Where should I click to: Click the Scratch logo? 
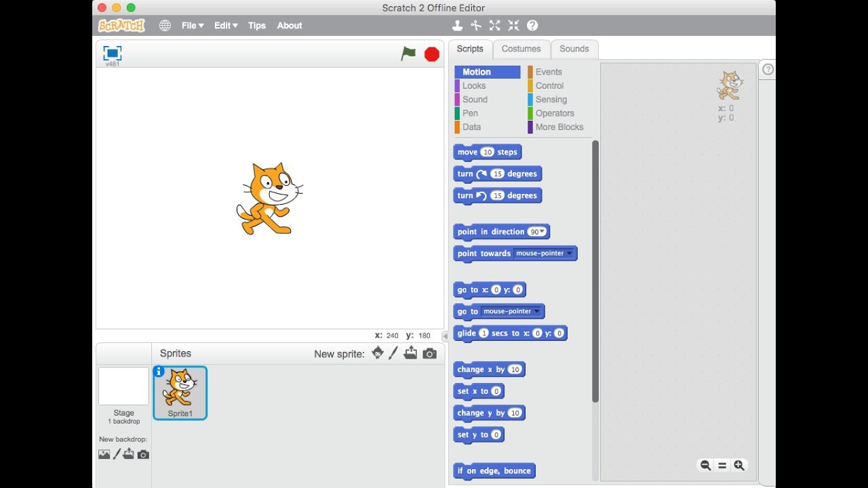coord(121,26)
